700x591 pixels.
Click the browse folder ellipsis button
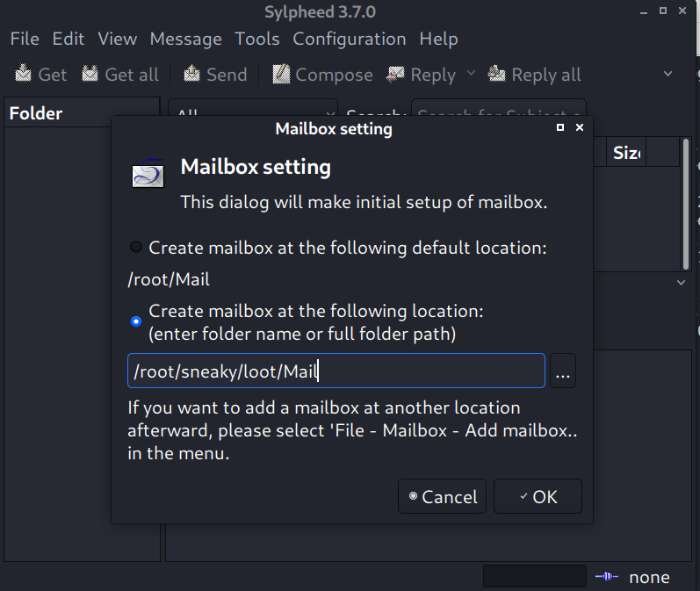point(563,371)
